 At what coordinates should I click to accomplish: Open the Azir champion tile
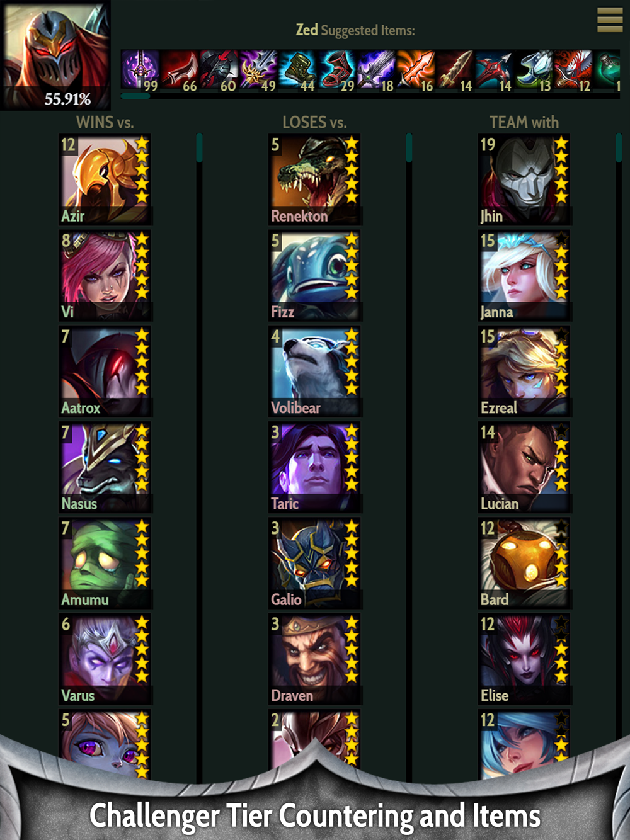coord(105,179)
